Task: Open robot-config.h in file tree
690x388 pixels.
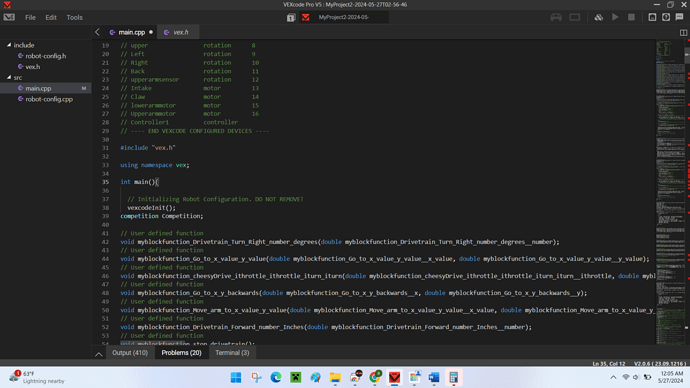Action: [45, 56]
